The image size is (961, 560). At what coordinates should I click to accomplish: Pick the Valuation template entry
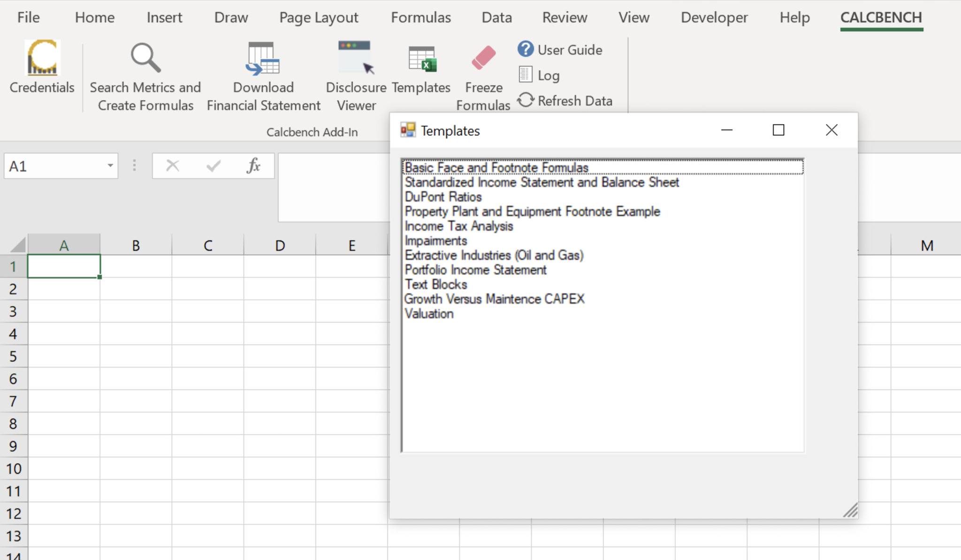(429, 314)
